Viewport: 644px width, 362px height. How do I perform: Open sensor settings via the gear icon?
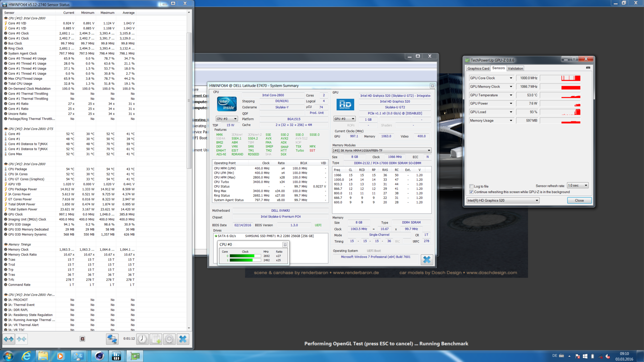[x=169, y=339]
